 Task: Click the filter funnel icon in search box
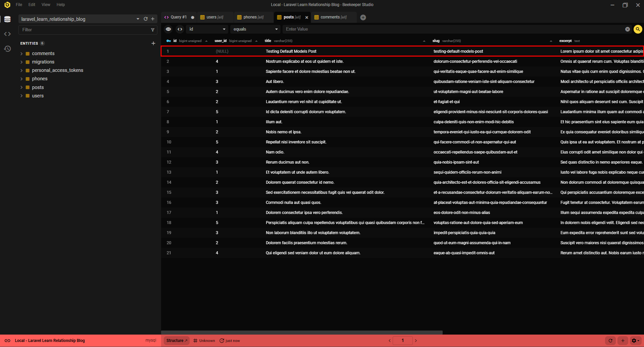153,30
